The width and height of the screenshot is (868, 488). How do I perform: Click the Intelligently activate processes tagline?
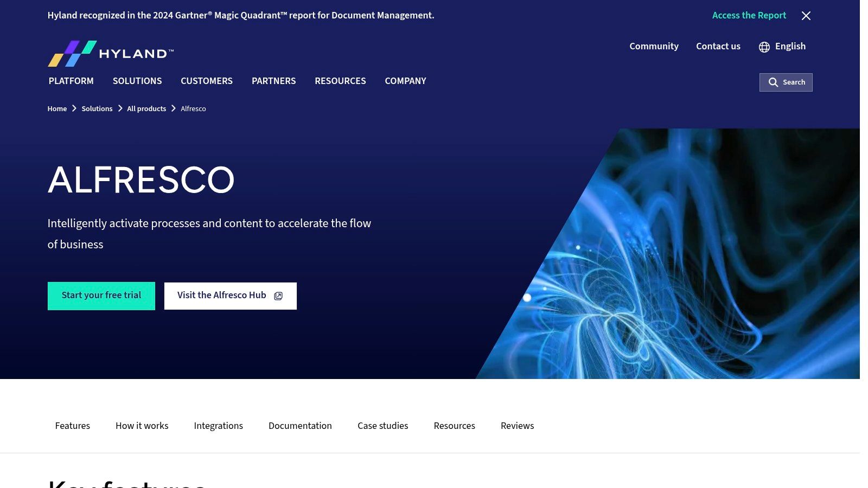[x=209, y=234]
